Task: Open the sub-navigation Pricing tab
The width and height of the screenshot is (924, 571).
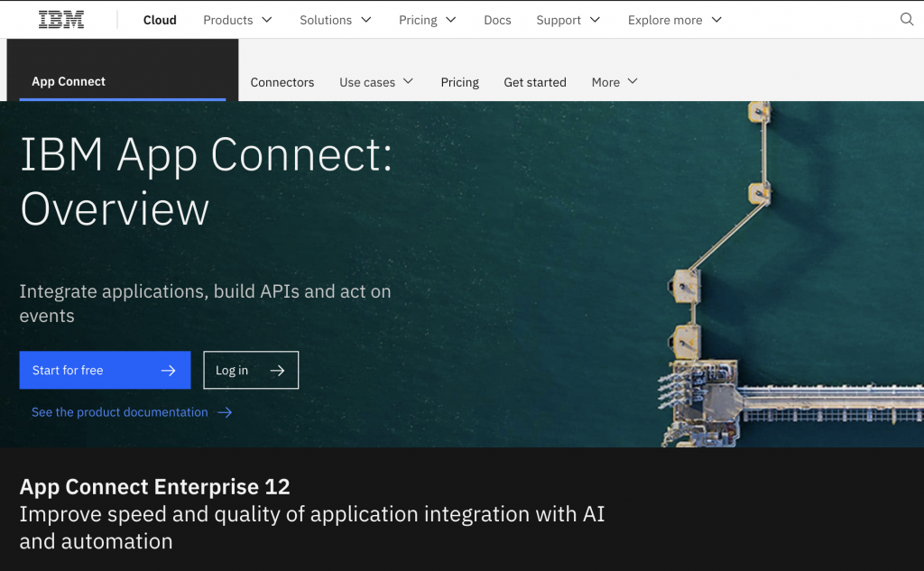Action: point(459,82)
